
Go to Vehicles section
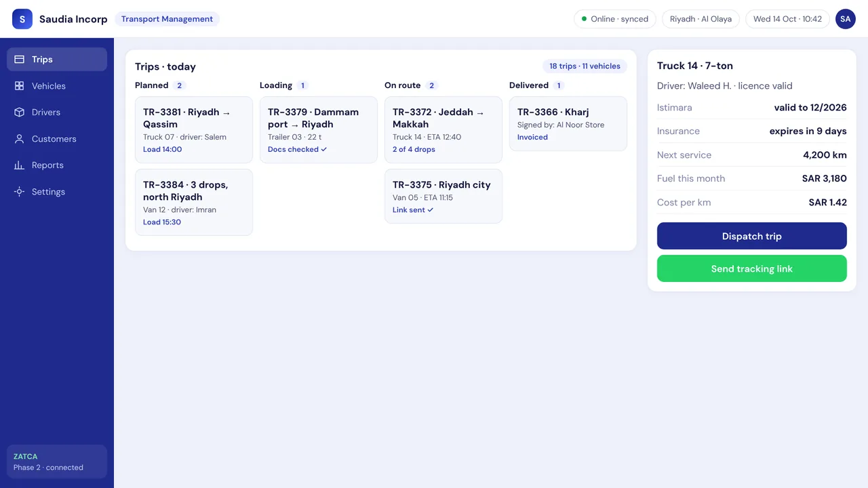point(57,86)
